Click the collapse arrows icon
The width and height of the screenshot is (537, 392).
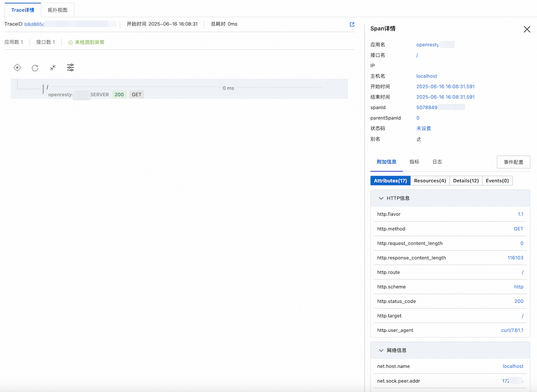[53, 68]
